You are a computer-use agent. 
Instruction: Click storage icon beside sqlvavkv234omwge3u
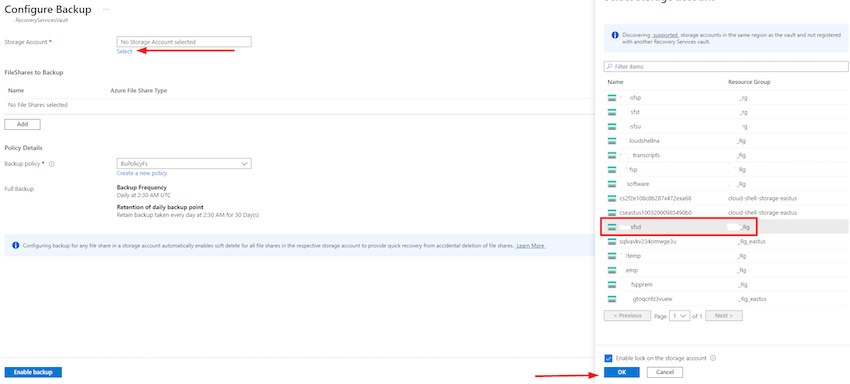612,241
